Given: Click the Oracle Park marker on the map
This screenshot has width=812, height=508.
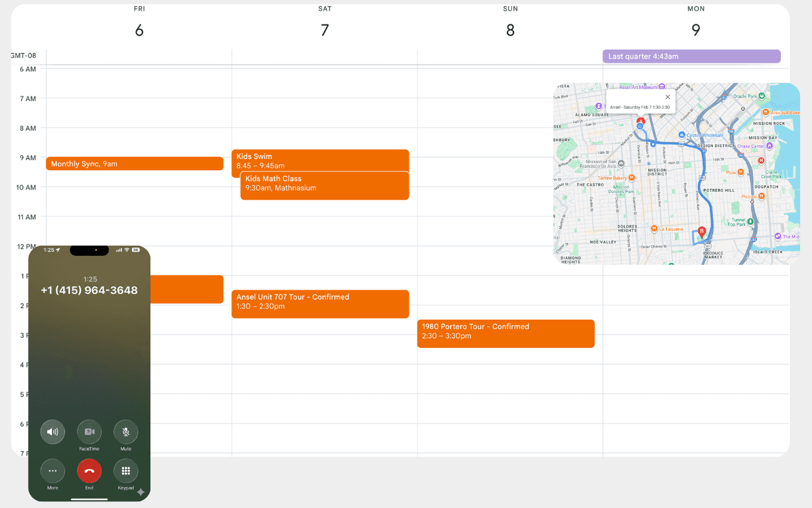Looking at the screenshot, I should point(761,96).
